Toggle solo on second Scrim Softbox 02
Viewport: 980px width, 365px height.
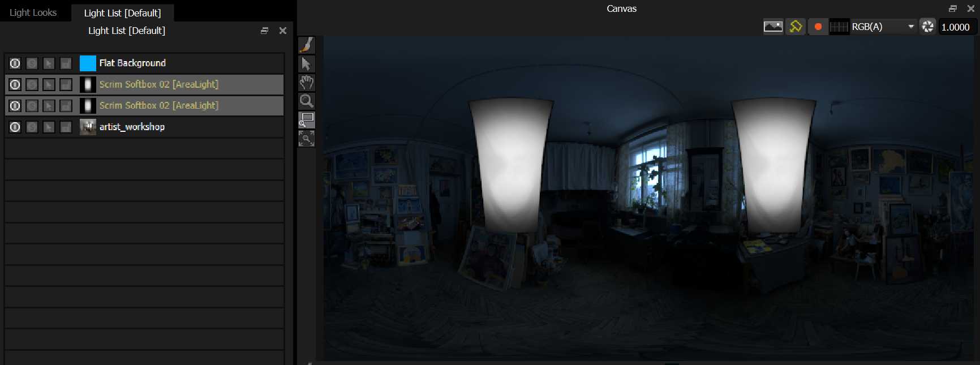pos(32,106)
